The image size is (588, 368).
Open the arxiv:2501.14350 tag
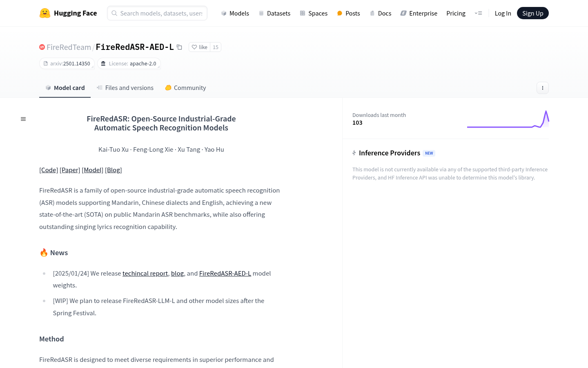point(67,63)
